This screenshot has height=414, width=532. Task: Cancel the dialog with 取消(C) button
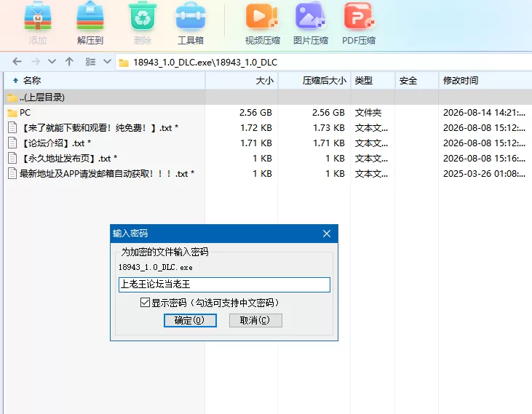(255, 320)
